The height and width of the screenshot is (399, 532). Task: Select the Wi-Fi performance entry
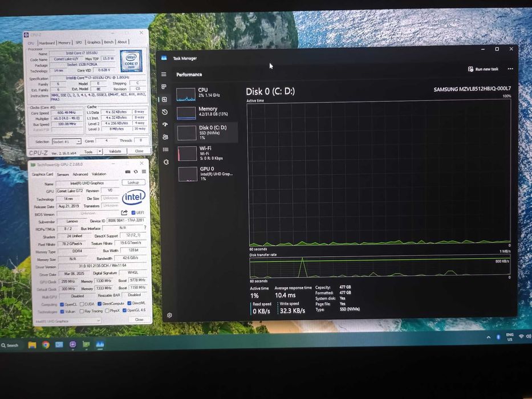pyautogui.click(x=206, y=153)
